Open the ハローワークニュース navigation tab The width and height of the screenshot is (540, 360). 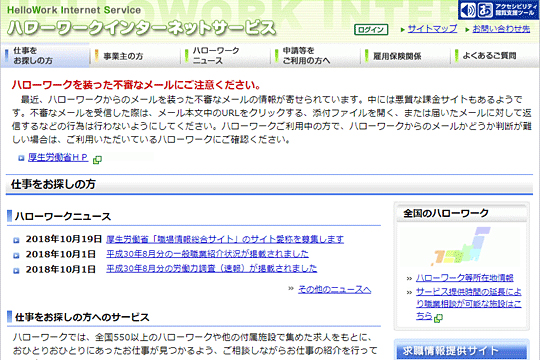[225, 55]
